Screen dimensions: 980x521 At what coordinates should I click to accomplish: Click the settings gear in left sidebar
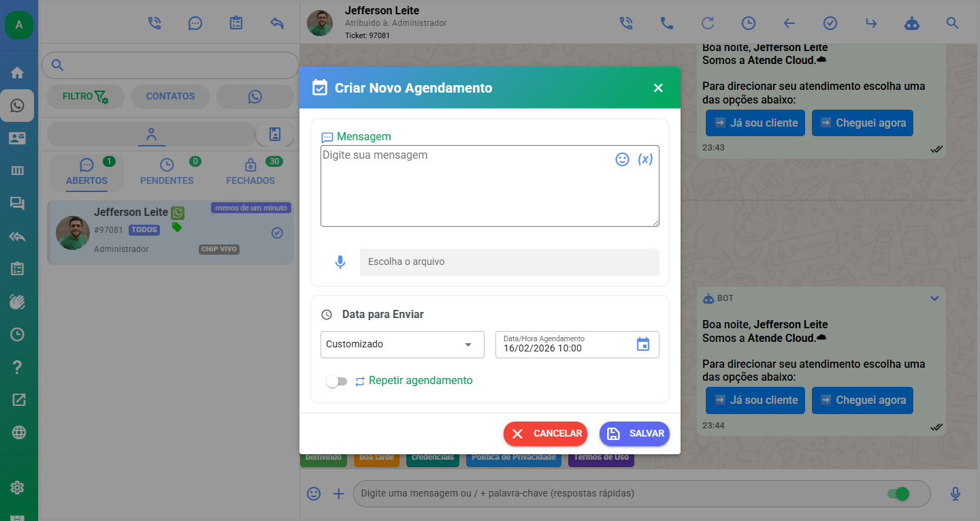tap(18, 488)
